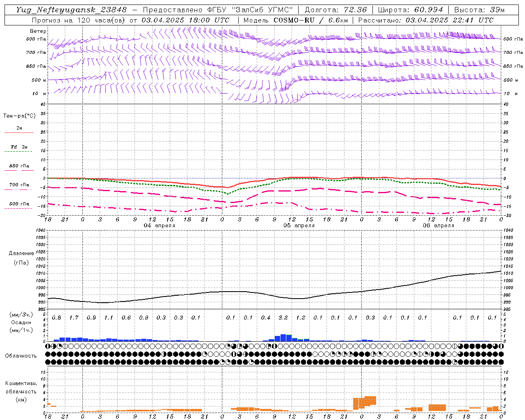Select the left '700 гПа' wind level label
This screenshot has width=525, height=420.
(36, 52)
